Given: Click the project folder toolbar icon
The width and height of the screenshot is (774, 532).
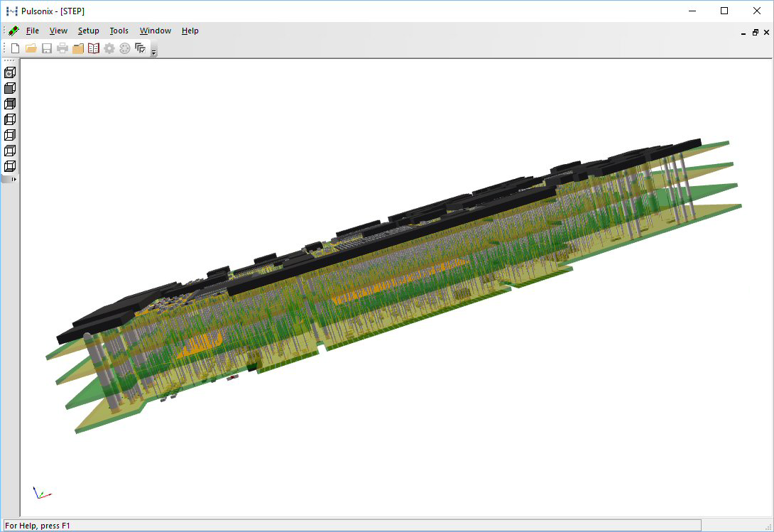Looking at the screenshot, I should pos(78,48).
